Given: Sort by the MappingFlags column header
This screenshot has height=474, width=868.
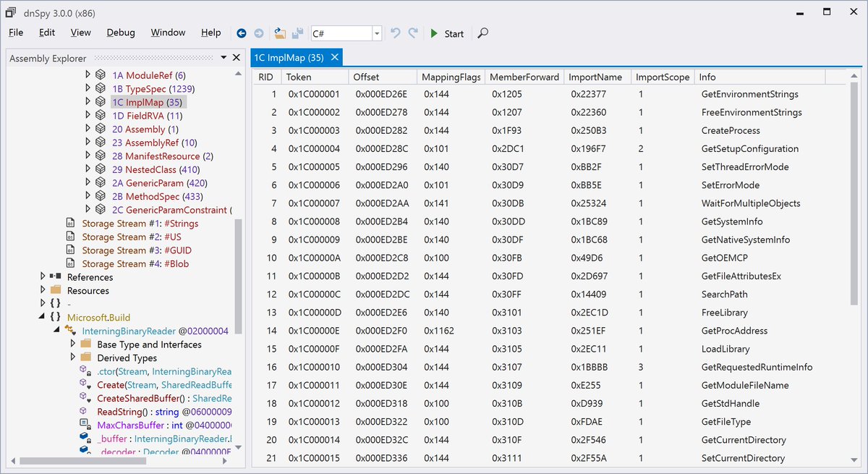Looking at the screenshot, I should [x=451, y=77].
